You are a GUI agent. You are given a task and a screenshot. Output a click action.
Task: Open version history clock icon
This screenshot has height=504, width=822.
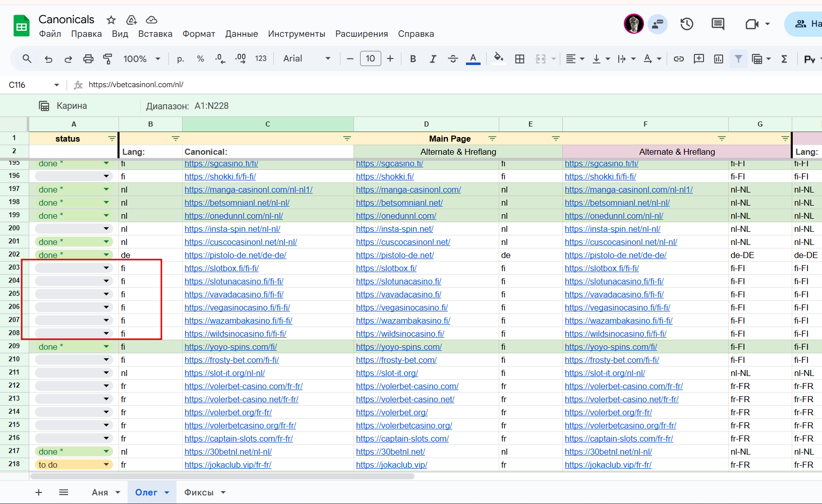pyautogui.click(x=686, y=24)
